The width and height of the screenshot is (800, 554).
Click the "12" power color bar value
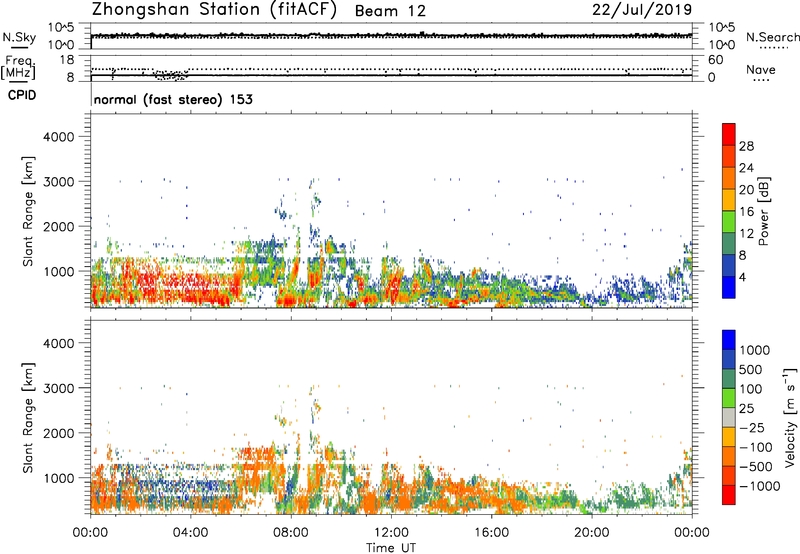(746, 234)
